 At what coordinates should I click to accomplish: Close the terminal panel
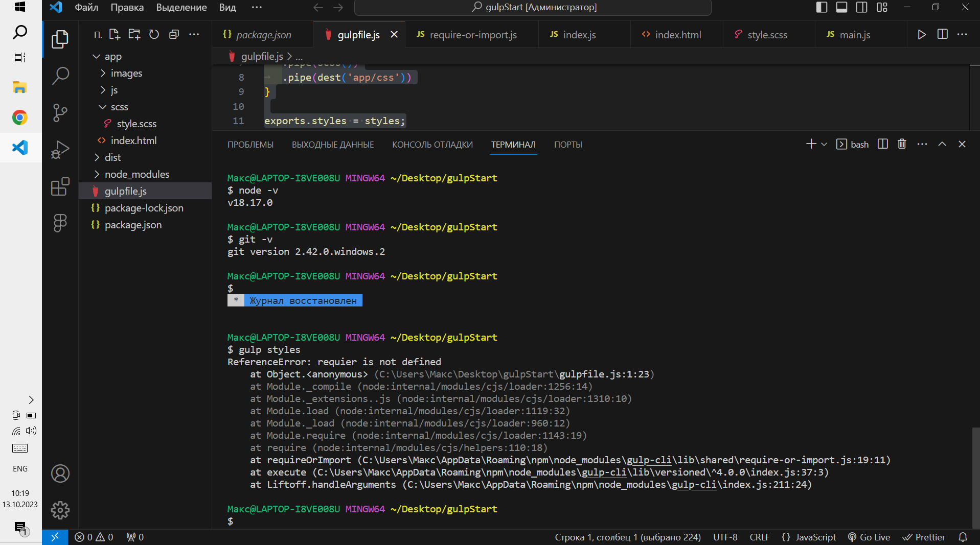(962, 144)
